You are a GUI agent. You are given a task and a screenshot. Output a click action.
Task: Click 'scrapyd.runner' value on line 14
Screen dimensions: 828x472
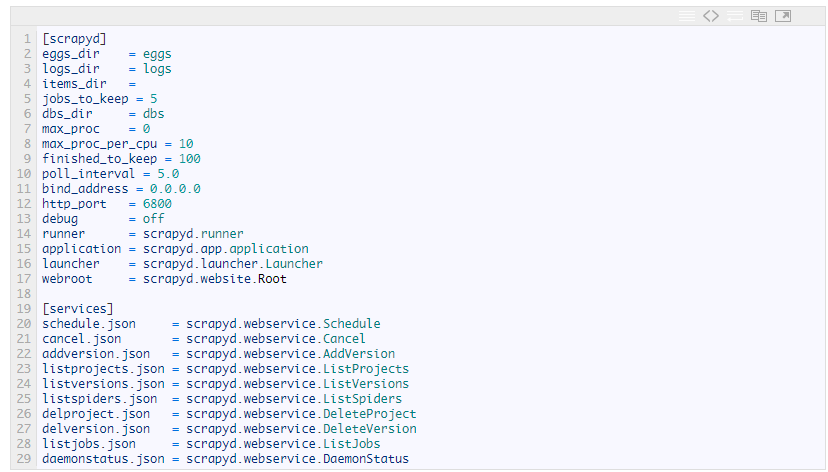193,234
